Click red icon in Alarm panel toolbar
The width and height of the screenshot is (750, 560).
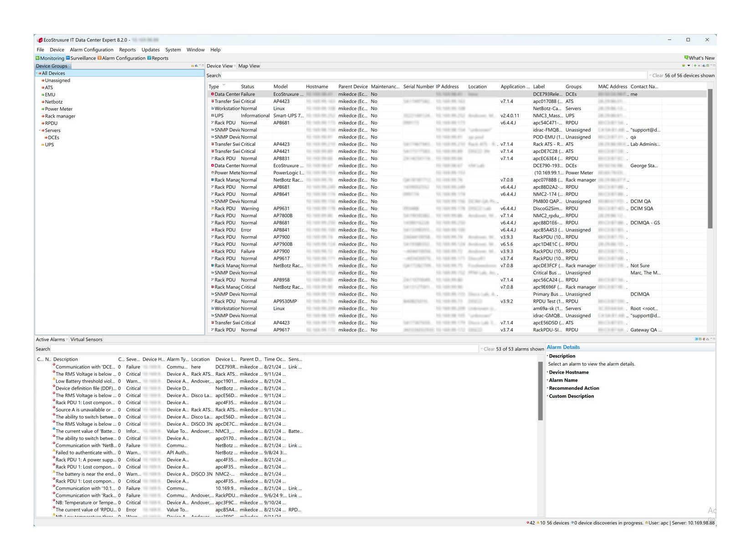tap(704, 339)
